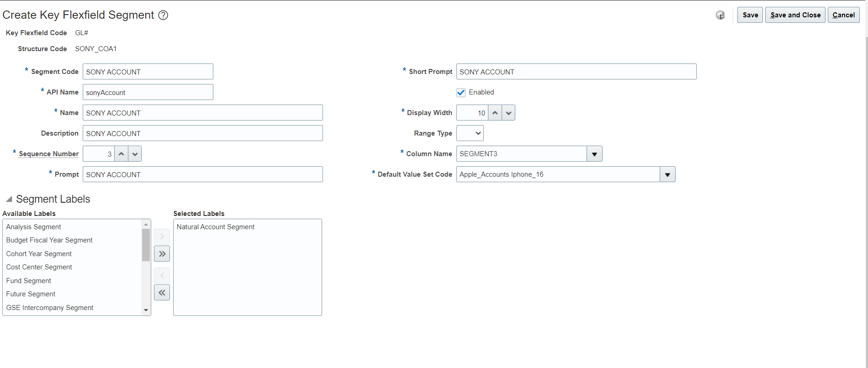The width and height of the screenshot is (868, 368).
Task: Open the Column Name dropdown list
Action: click(x=594, y=154)
